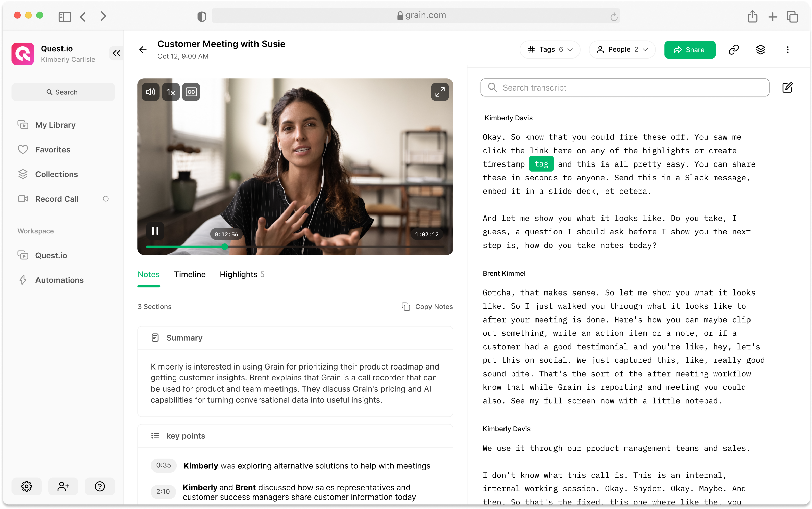The image size is (812, 509).
Task: Click the video progress bar handle
Action: [x=225, y=247]
